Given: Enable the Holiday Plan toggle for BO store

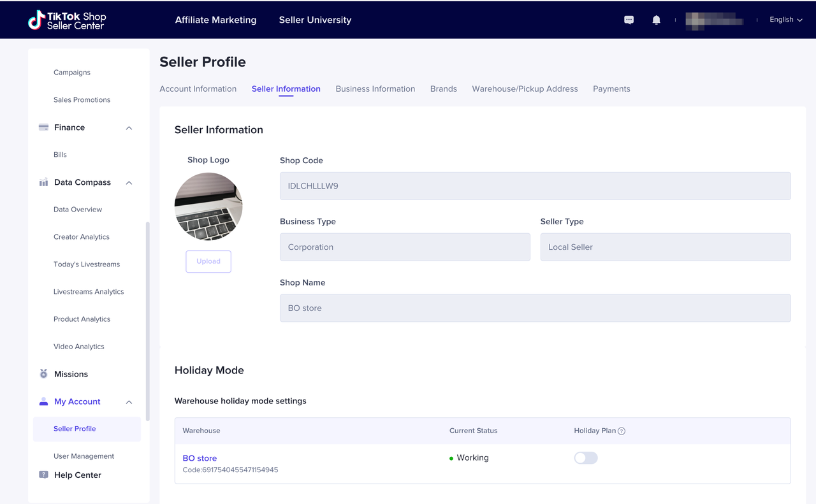Looking at the screenshot, I should tap(585, 458).
